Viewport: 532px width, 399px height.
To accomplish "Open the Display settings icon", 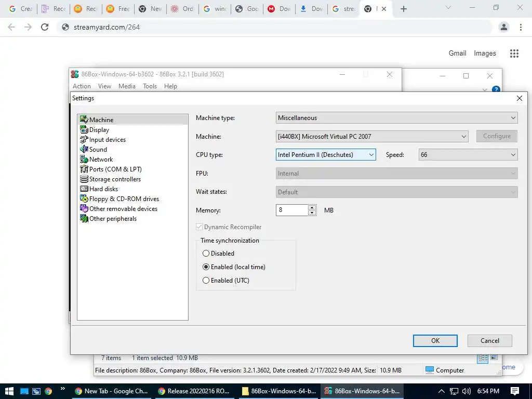I will [84, 129].
